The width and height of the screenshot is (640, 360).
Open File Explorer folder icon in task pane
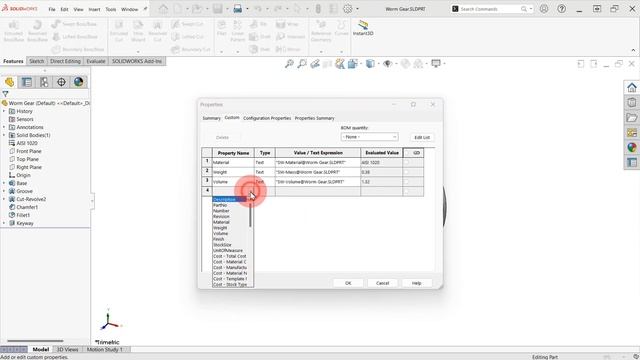coord(632,118)
